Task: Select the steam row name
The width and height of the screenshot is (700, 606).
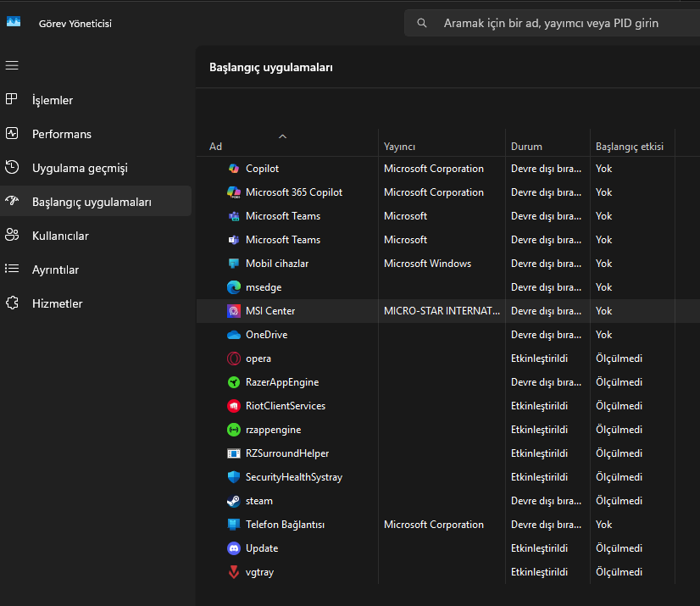Action: [x=259, y=501]
